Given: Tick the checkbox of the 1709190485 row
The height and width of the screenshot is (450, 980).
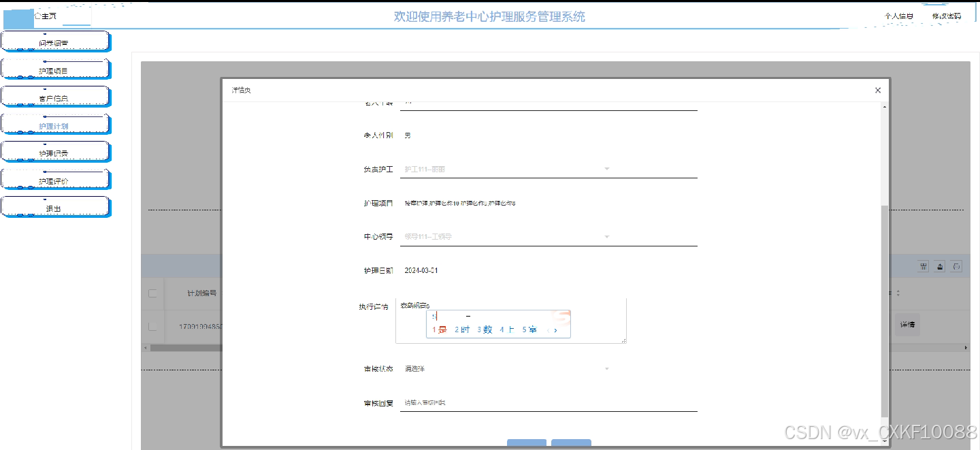Looking at the screenshot, I should pyautogui.click(x=152, y=327).
